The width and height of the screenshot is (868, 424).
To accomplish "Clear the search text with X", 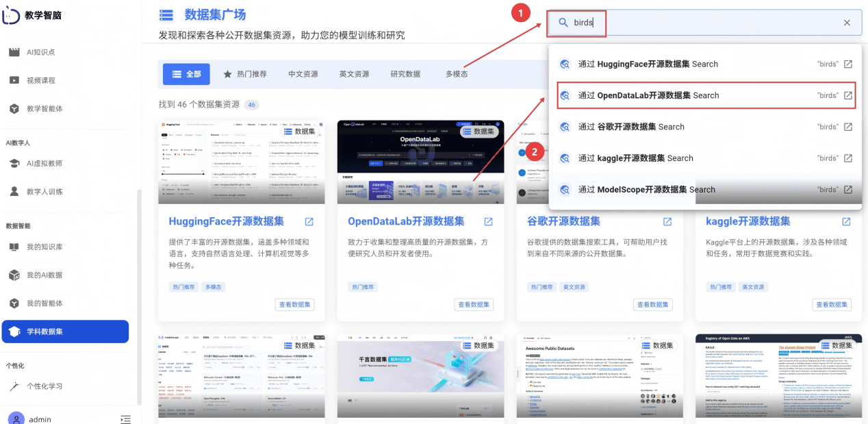I will click(x=847, y=23).
